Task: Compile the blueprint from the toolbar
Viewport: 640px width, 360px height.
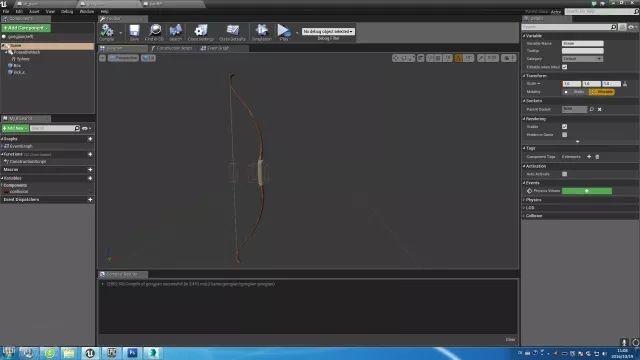Action: [x=107, y=32]
